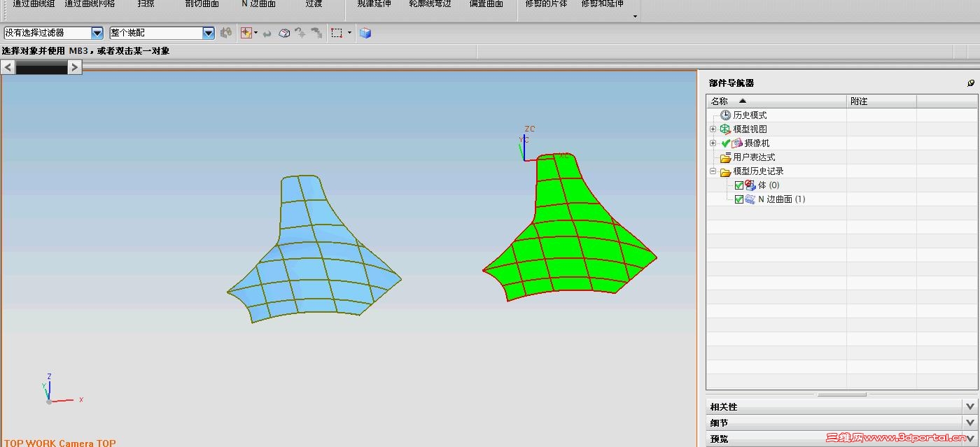Click the 修剪的片体 trimmed sheet command
This screenshot has height=447, width=980.
547,4
